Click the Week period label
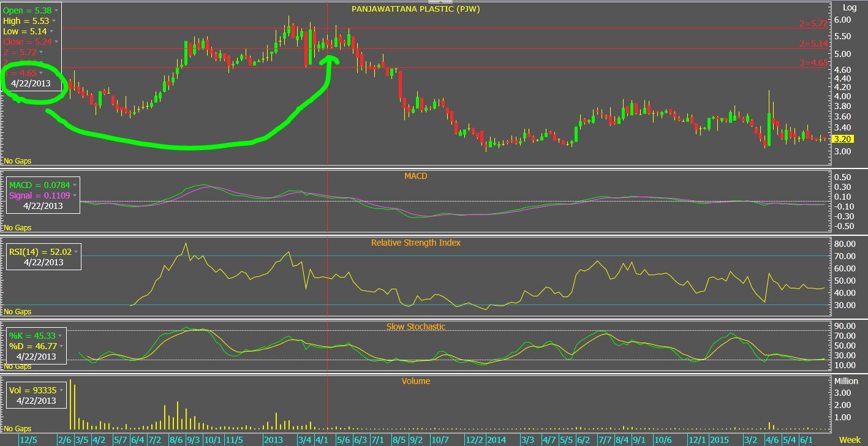Viewport: 868px width, 446px height. (x=850, y=440)
